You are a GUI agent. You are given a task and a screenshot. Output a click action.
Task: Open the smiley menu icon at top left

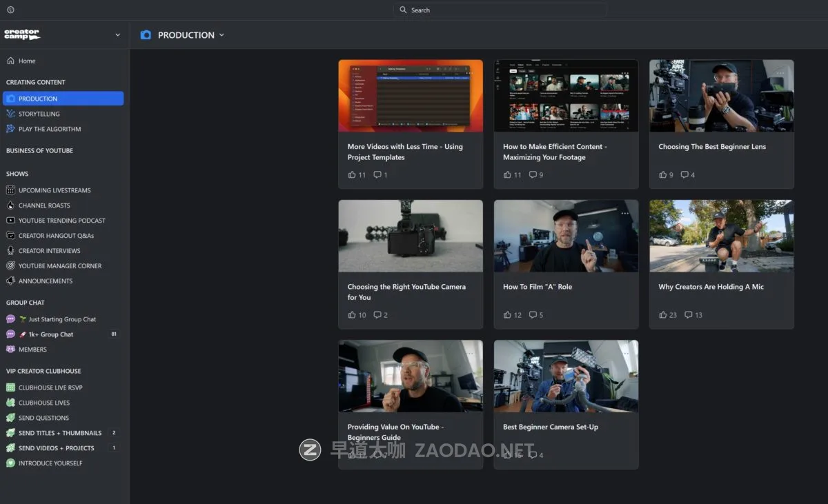10,10
